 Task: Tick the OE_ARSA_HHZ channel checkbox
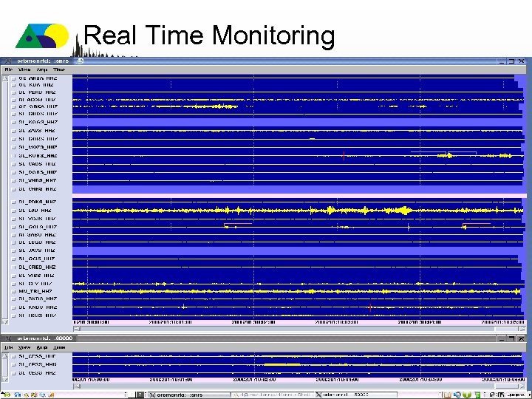13,78
